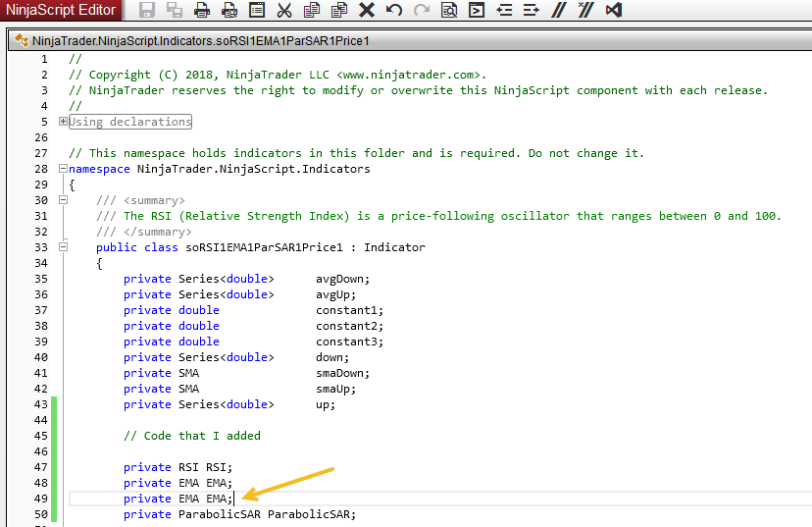The image size is (812, 527).
Task: Click the Decrease indent icon
Action: [x=504, y=10]
